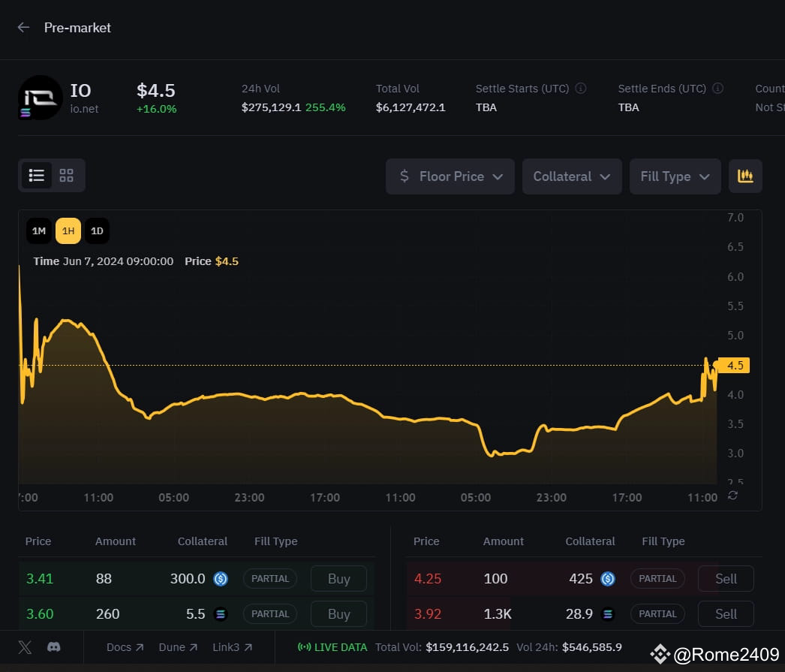Click USDC collateral icon on 3.41 row

221,579
